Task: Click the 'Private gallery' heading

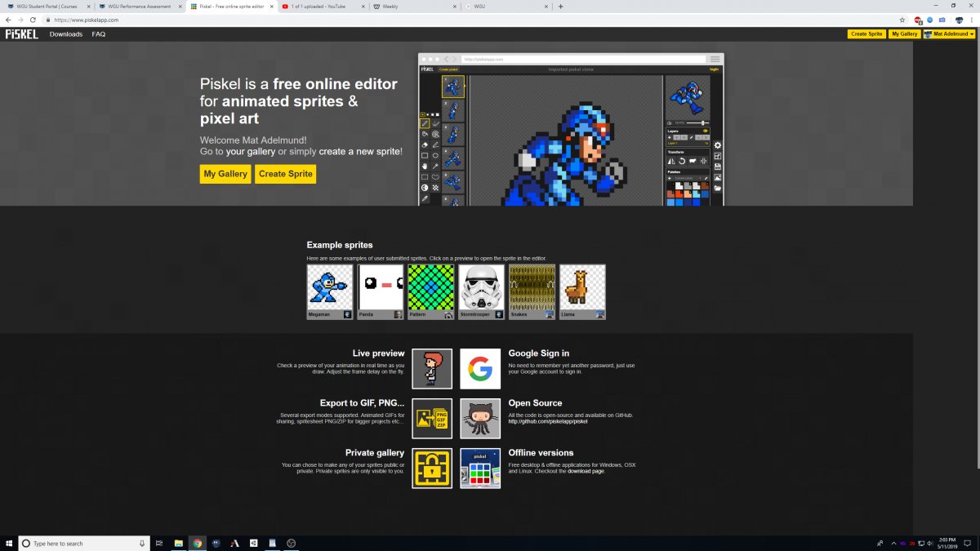Action: coord(375,453)
